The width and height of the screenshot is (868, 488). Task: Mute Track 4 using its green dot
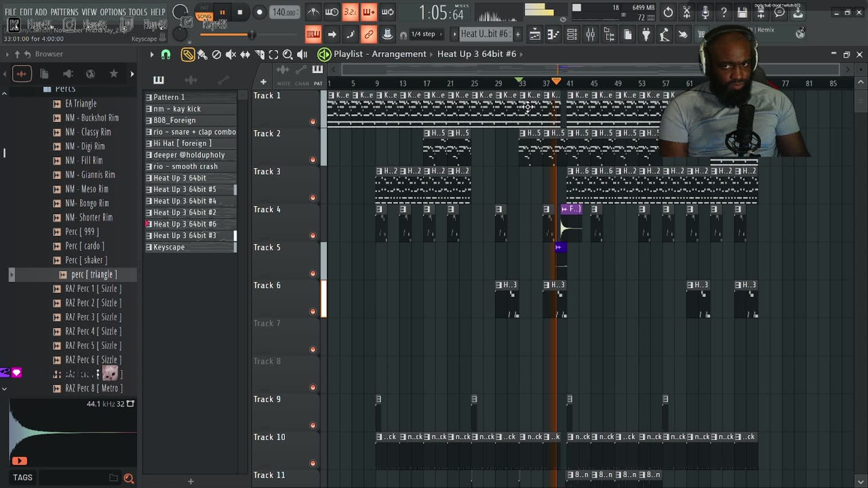coord(313,236)
